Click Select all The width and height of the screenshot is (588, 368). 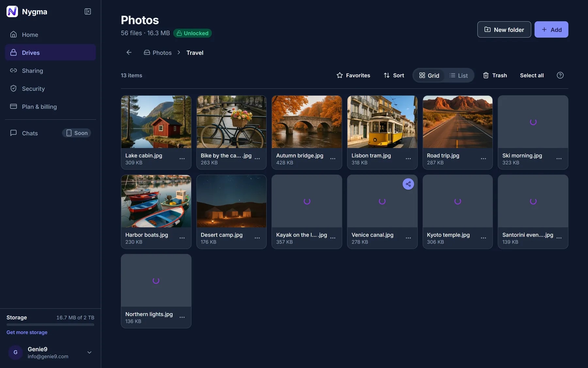pos(532,75)
